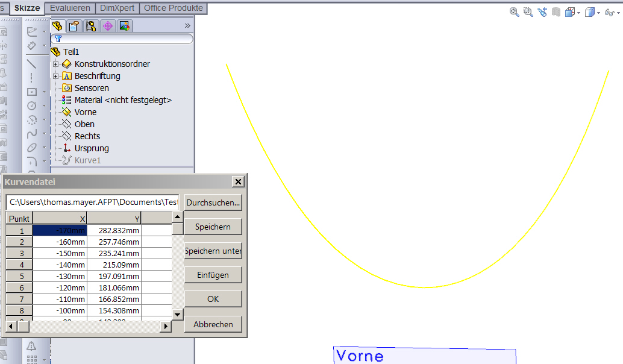Select the Ellipse sketch tool

(32, 148)
